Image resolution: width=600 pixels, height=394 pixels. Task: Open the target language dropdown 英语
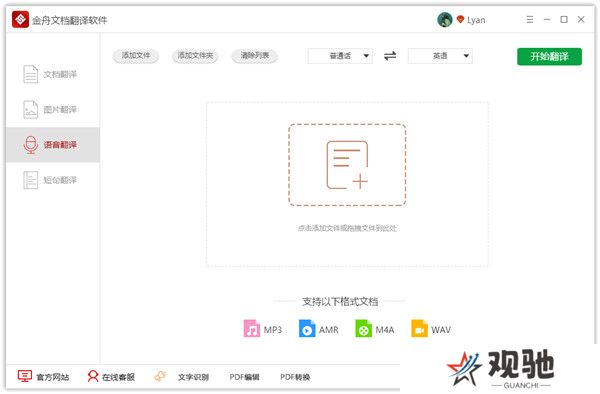click(440, 56)
